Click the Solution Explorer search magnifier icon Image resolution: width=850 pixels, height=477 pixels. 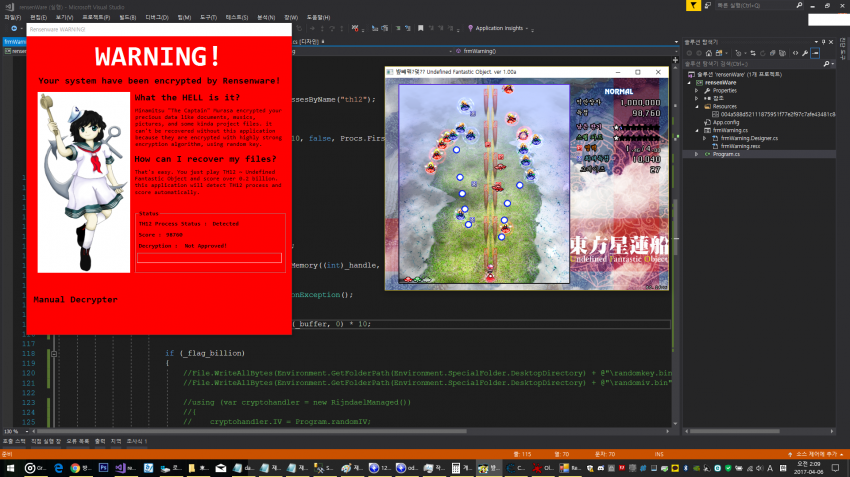(x=826, y=63)
